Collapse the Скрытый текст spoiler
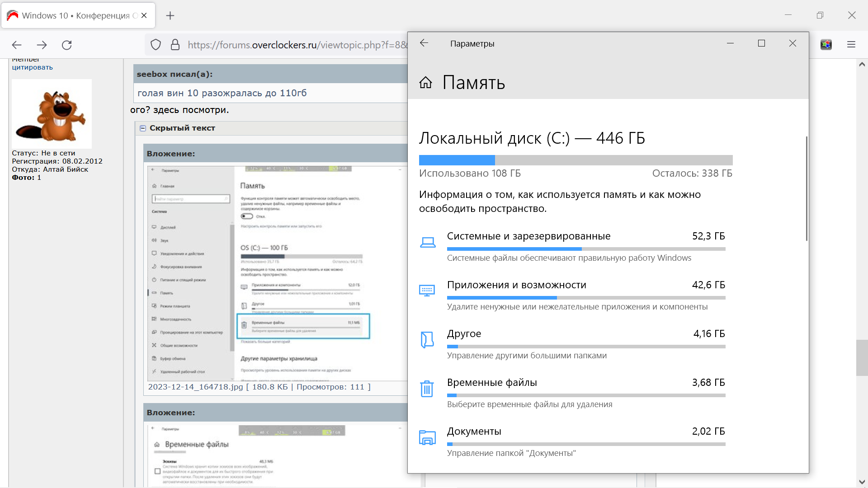 [x=143, y=128]
